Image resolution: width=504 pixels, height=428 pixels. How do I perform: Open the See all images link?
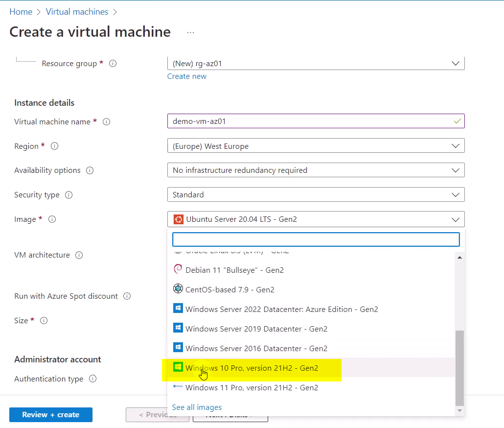[197, 407]
